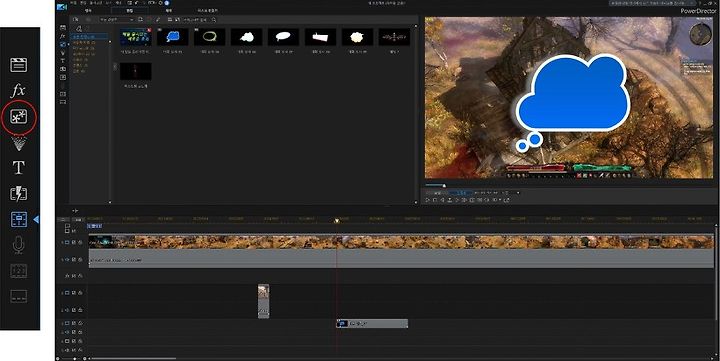Open Particle Room in the enlarged sidebar
Image resolution: width=720 pixels, height=361 pixels.
click(19, 143)
